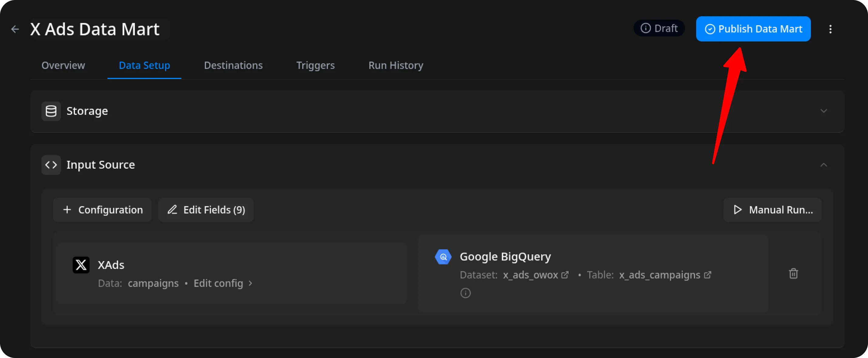Delete configuration with the trash icon

point(793,274)
